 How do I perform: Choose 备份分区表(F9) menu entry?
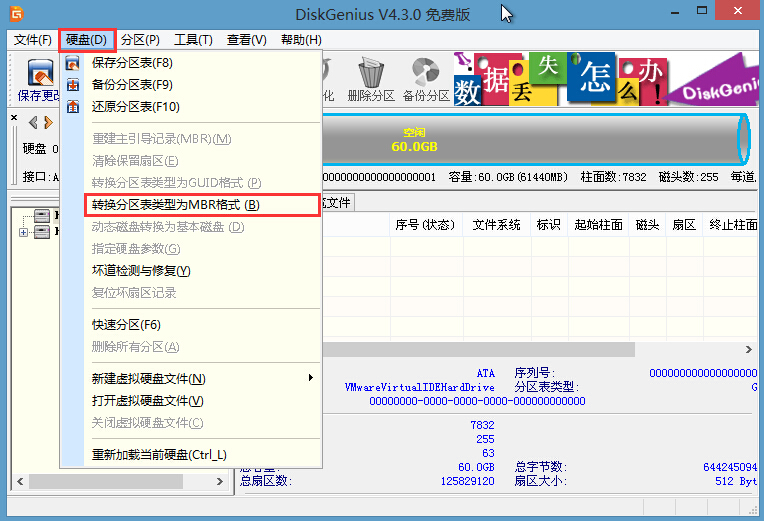(x=191, y=85)
